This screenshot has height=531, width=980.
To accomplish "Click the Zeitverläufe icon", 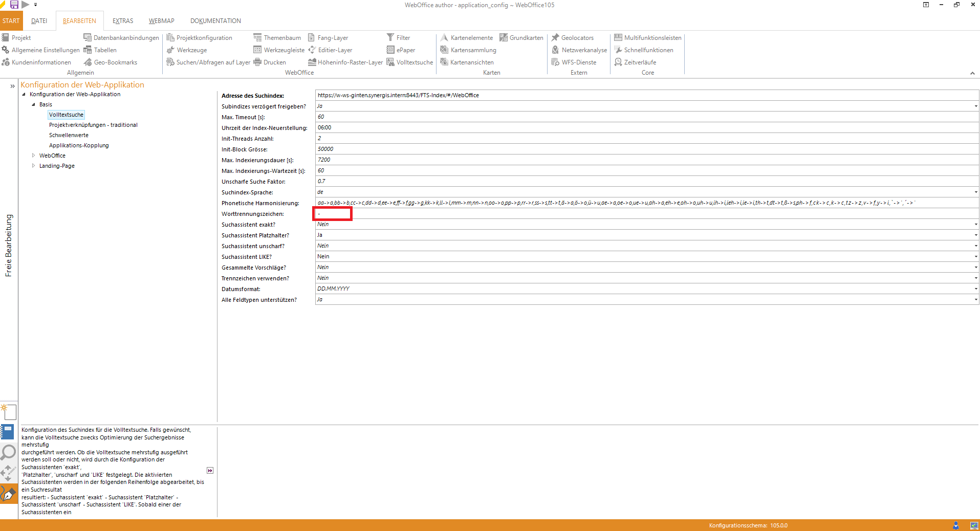I will coord(618,62).
